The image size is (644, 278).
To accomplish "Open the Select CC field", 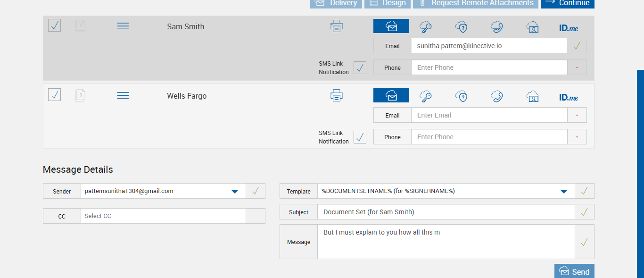I will click(x=163, y=216).
